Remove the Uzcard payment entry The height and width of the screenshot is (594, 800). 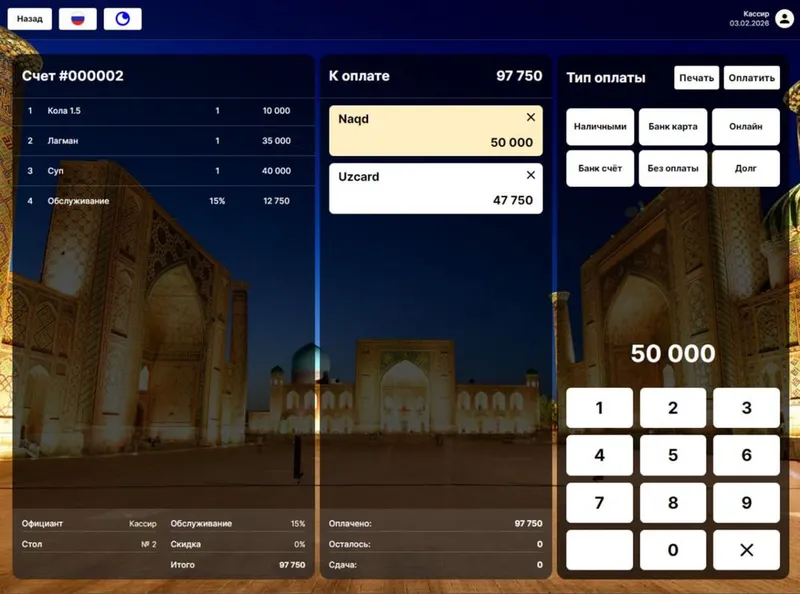pos(531,175)
